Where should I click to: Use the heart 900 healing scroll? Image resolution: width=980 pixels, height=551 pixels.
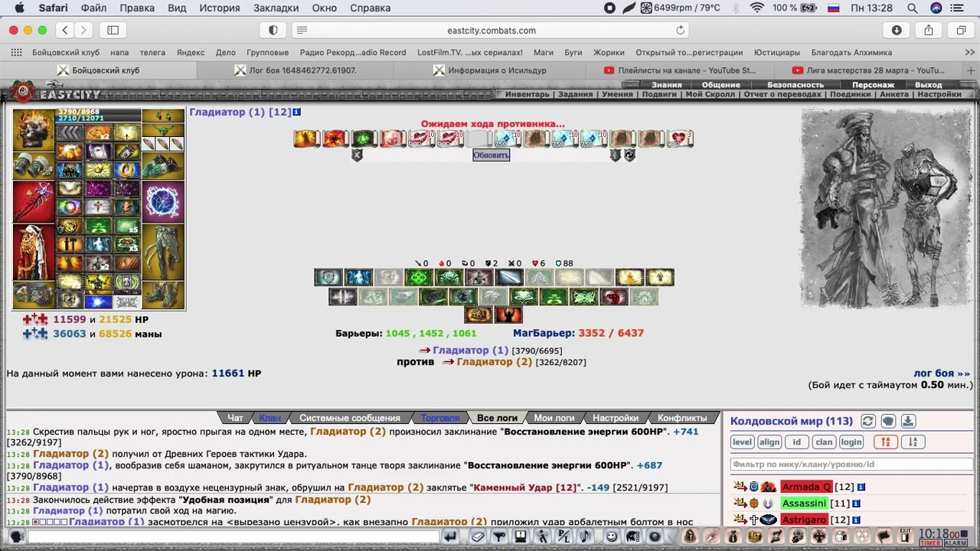679,139
